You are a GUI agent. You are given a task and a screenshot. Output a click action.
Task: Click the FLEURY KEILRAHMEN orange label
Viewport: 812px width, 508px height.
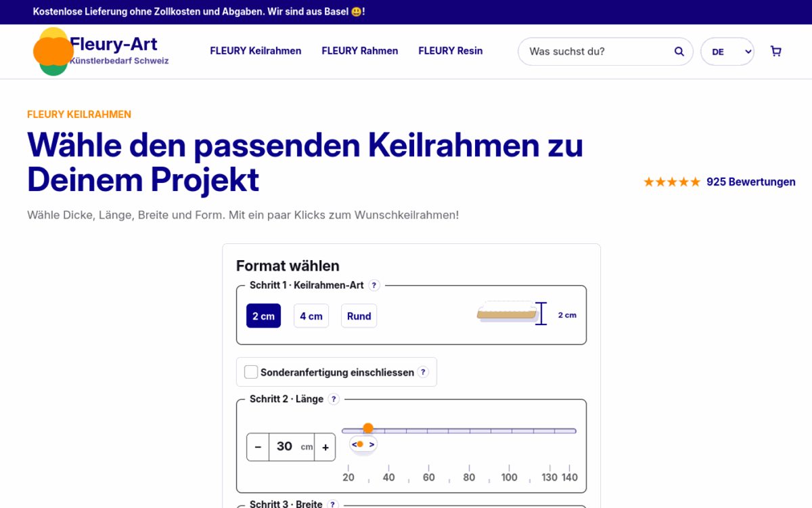[79, 114]
